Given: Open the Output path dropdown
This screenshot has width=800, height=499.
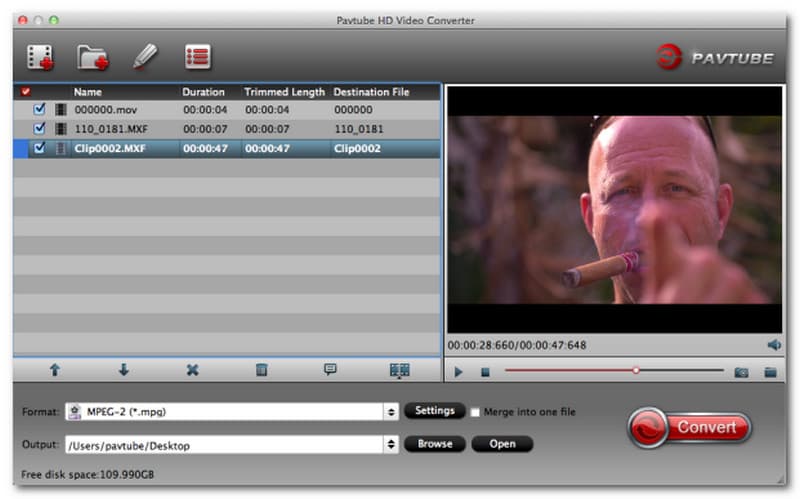Looking at the screenshot, I should click(x=391, y=444).
